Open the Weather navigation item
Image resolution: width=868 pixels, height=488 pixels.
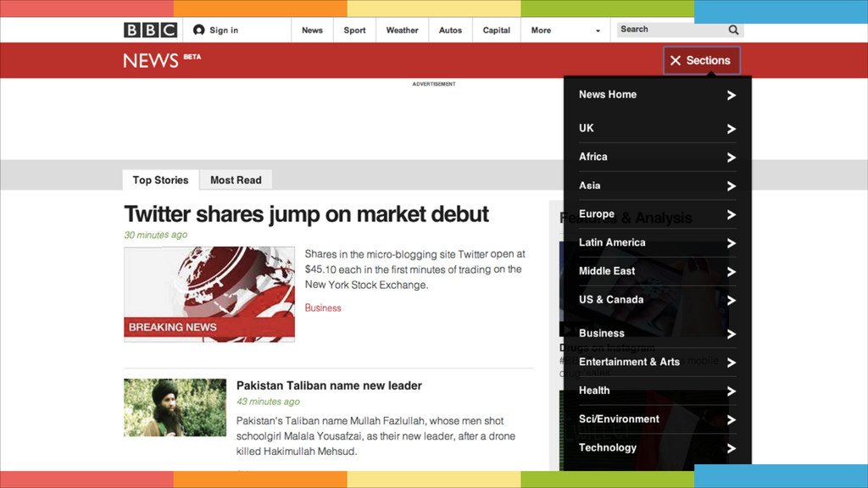[402, 30]
